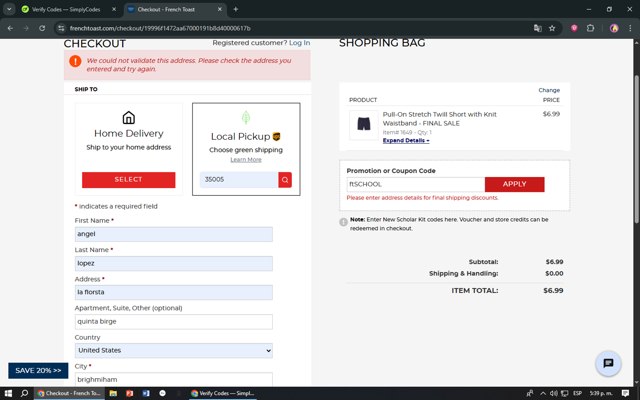Show hidden system tray icons
The height and width of the screenshot is (400, 640).
point(542,393)
